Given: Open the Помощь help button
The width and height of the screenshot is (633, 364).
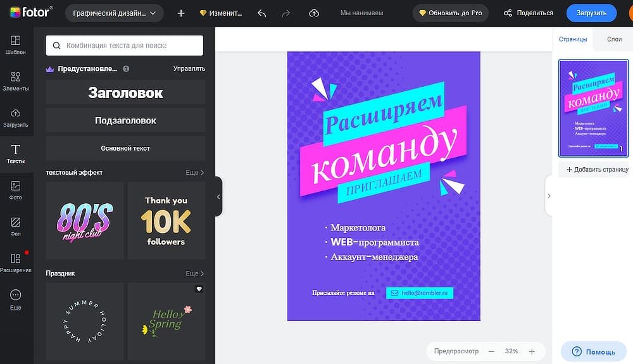Looking at the screenshot, I should click(594, 351).
